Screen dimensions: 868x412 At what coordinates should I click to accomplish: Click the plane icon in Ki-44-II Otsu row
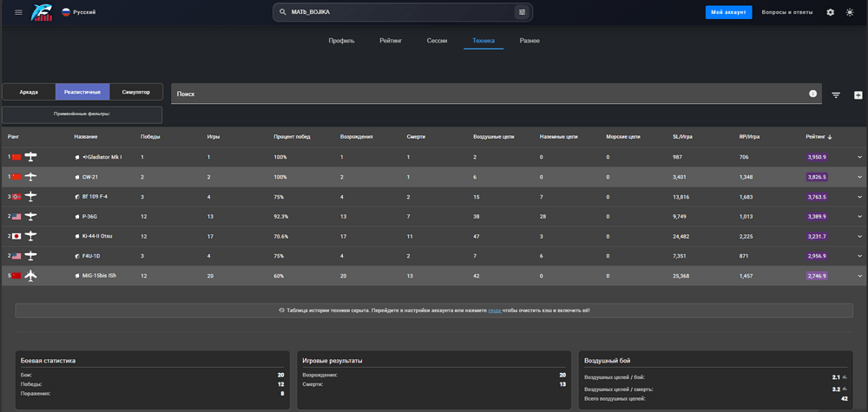(x=31, y=236)
